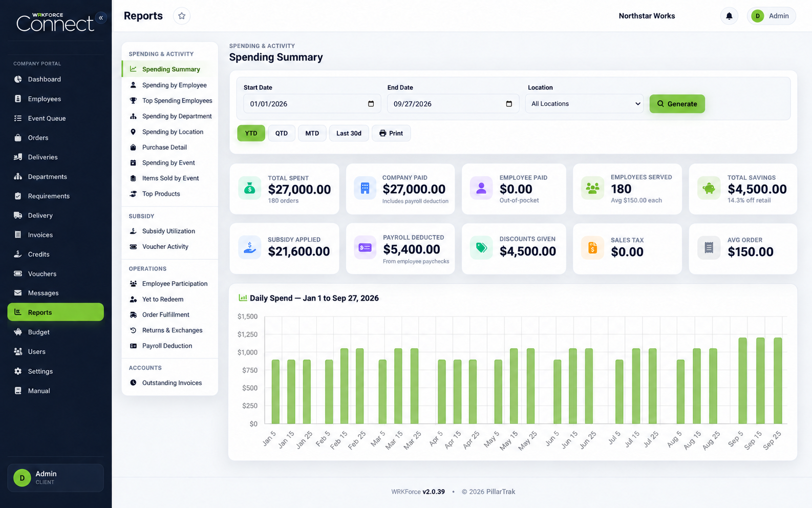Open Top Spending Employees report
Image resolution: width=812 pixels, height=508 pixels.
(170, 101)
